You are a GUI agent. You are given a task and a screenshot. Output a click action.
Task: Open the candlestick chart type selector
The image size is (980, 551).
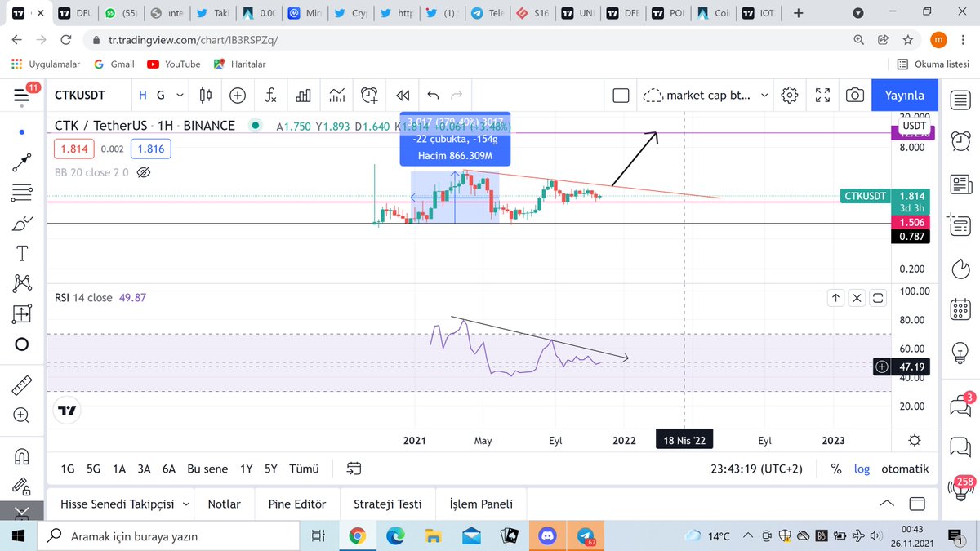(x=205, y=96)
